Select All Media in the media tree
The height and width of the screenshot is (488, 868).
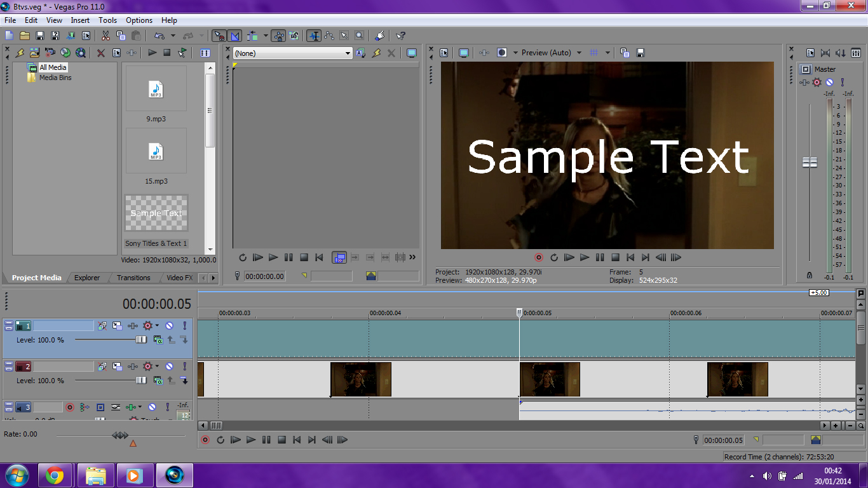pos(53,67)
